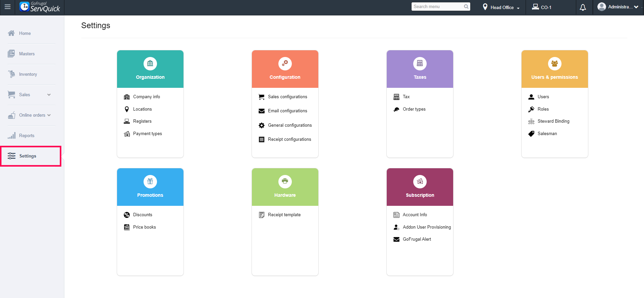Click the Hardware card header title
This screenshot has width=644, height=298.
pos(285,195)
